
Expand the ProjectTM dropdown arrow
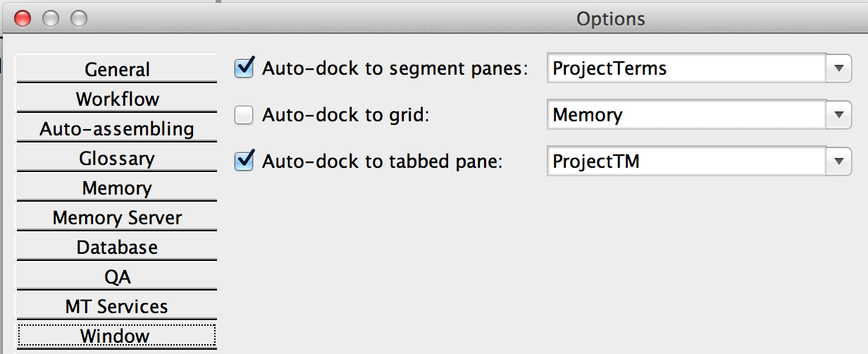838,161
